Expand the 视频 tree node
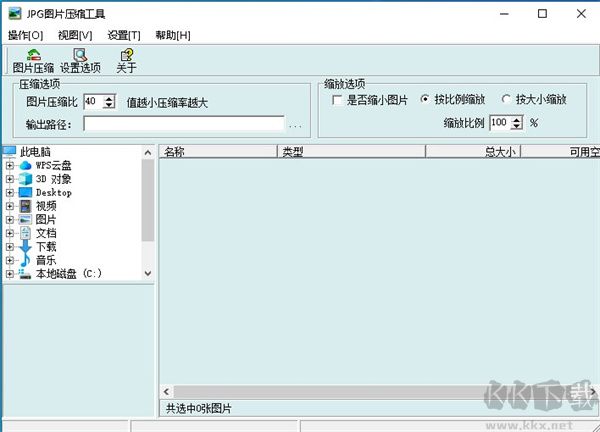600x432 pixels. (10, 206)
